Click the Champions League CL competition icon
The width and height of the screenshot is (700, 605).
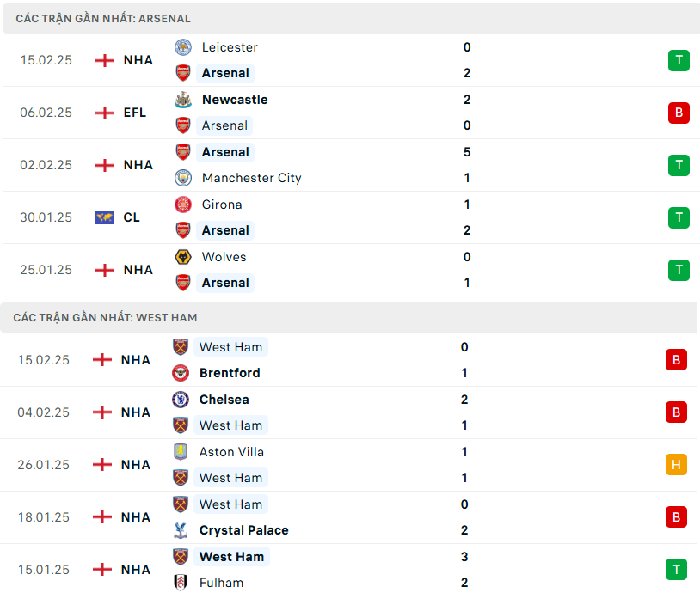tap(105, 217)
